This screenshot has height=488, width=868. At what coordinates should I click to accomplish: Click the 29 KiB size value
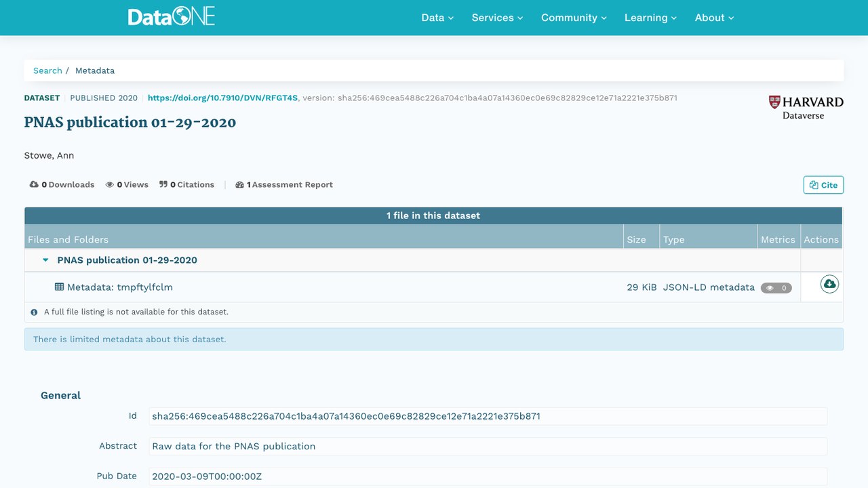pyautogui.click(x=642, y=287)
